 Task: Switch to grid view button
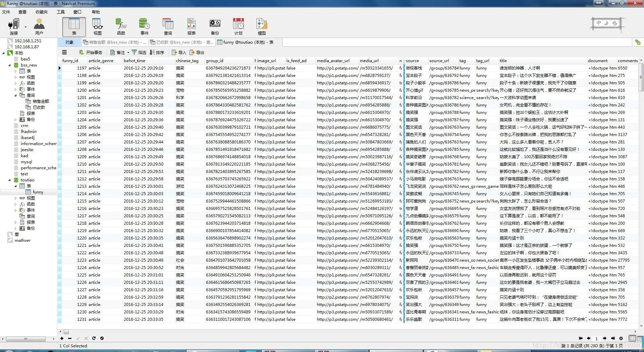pos(632,338)
